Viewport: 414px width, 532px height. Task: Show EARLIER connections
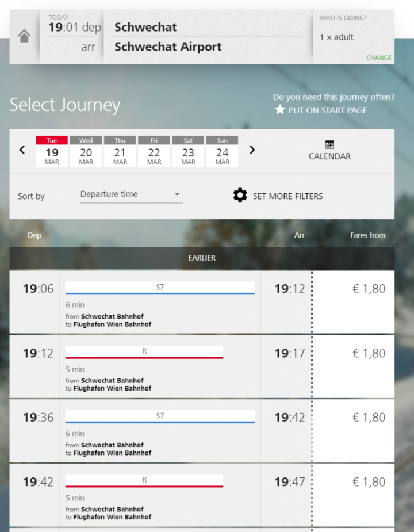point(202,258)
